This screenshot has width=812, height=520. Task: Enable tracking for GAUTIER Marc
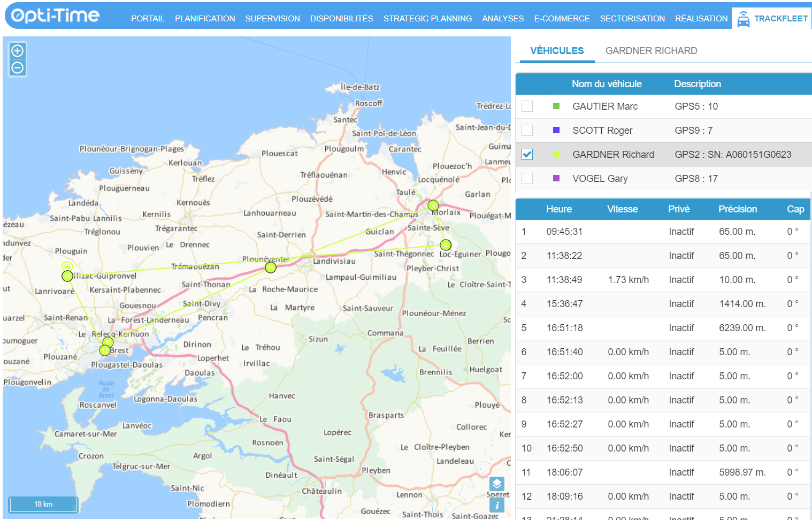[527, 106]
